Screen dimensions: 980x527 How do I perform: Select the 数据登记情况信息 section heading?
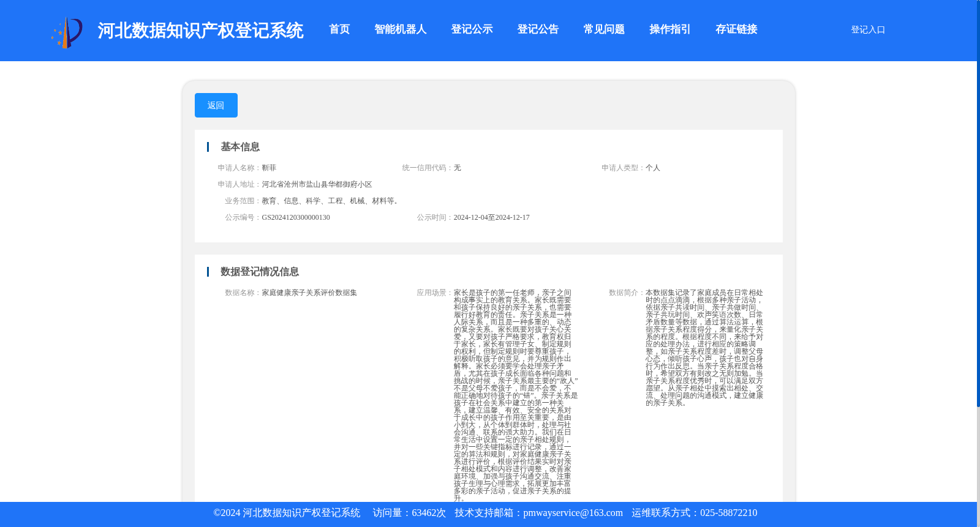coord(260,272)
